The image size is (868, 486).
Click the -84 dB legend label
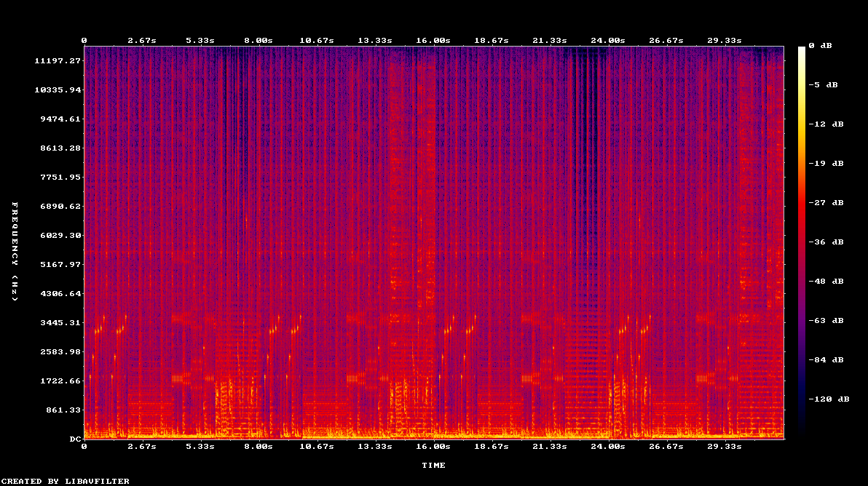(x=826, y=360)
